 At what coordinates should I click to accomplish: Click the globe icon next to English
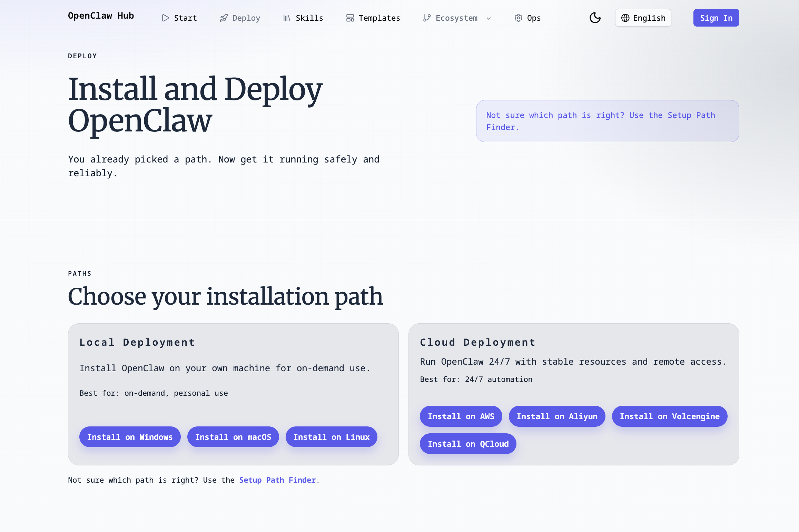point(626,18)
